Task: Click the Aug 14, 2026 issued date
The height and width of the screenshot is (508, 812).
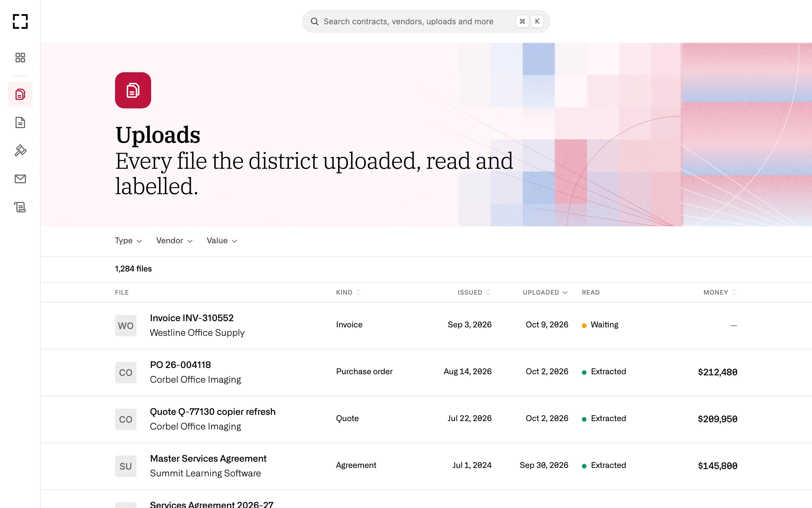Action: click(x=468, y=371)
